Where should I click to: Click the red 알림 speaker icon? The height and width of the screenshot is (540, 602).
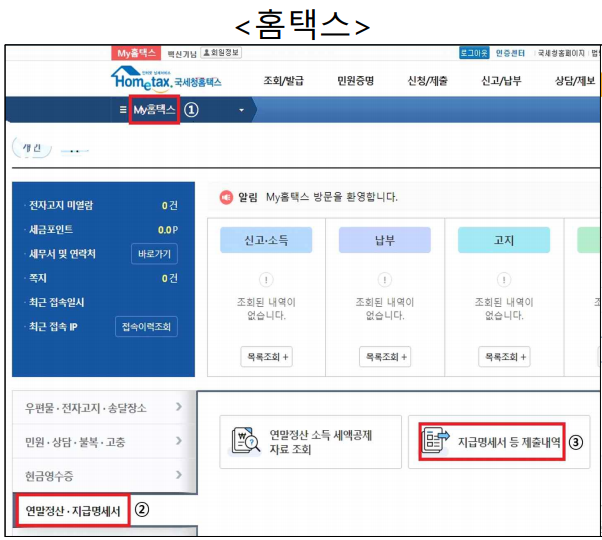pyautogui.click(x=226, y=197)
